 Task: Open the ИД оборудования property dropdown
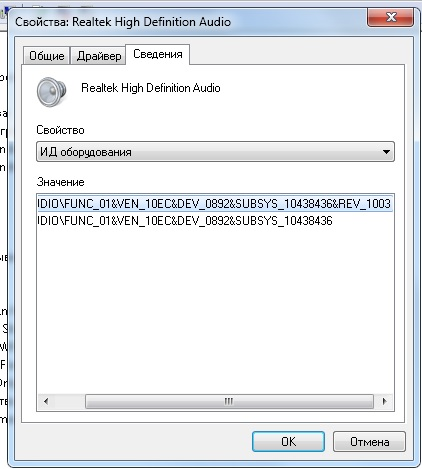coord(215,152)
